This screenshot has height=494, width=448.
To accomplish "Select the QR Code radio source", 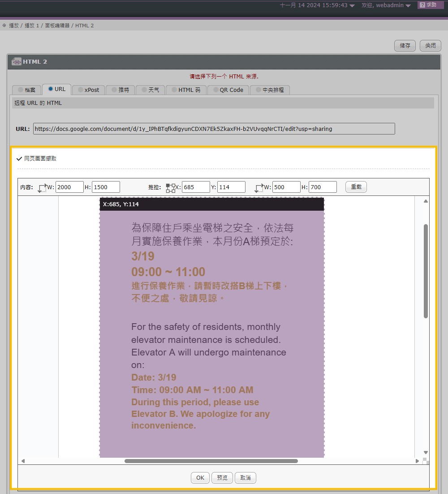I will 215,90.
